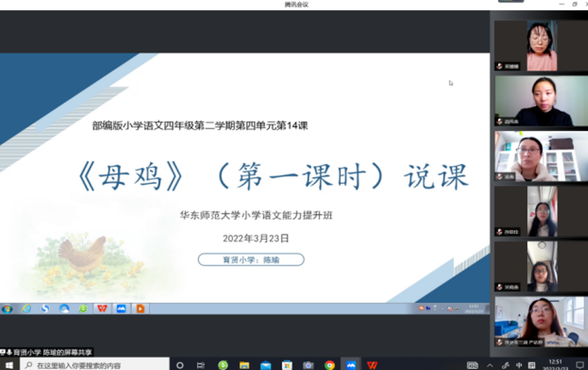This screenshot has height=370, width=588.
Task: Launch Microsoft Store from the taskbar
Action: tap(287, 365)
